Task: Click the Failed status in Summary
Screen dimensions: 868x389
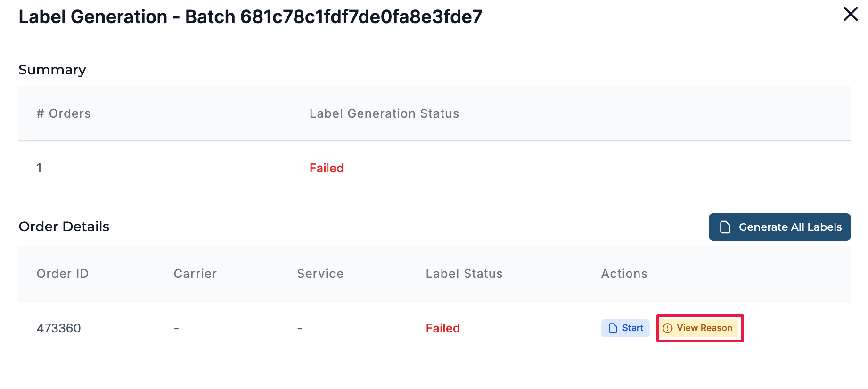Action: pyautogui.click(x=326, y=168)
